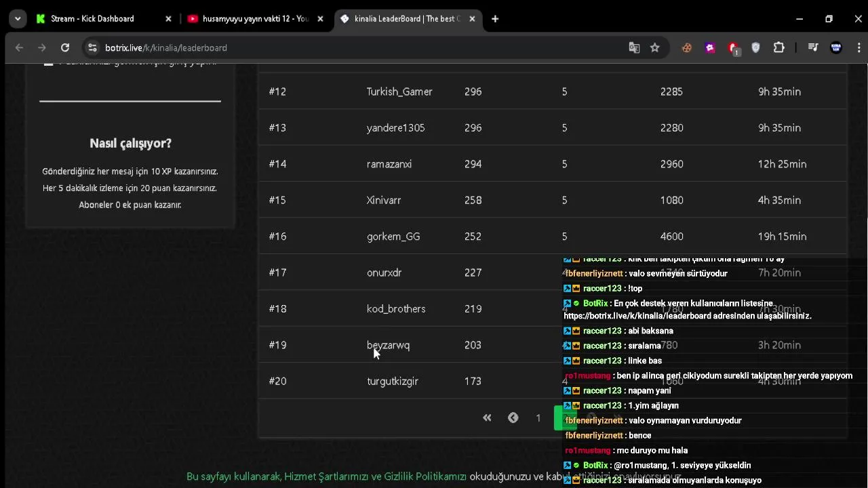Click ramazanxi's watch time 12h 25min

pos(782,164)
